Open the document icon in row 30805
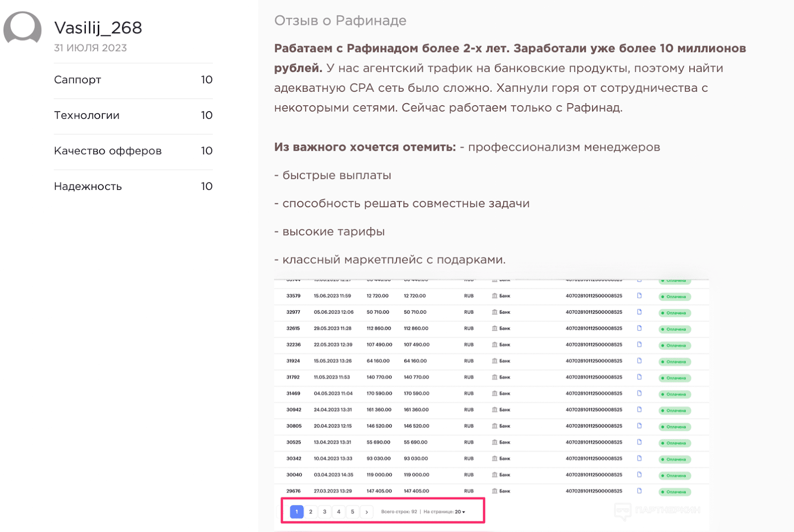The image size is (794, 532). (639, 426)
